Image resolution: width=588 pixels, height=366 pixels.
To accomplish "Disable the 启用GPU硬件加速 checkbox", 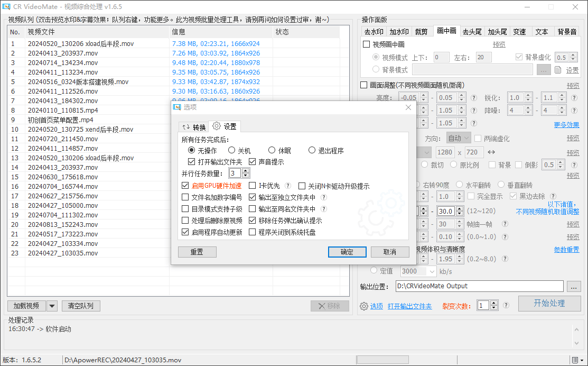I will pos(185,186).
